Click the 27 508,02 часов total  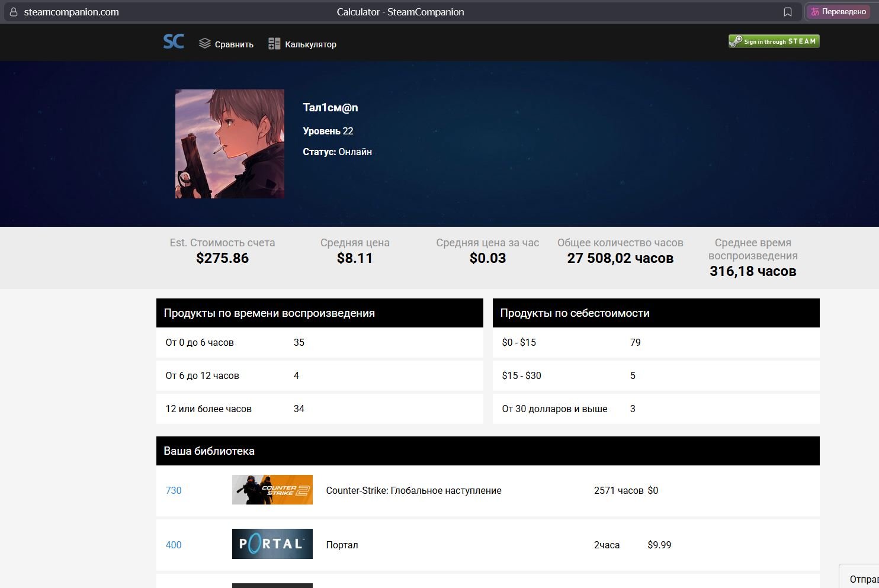(620, 258)
